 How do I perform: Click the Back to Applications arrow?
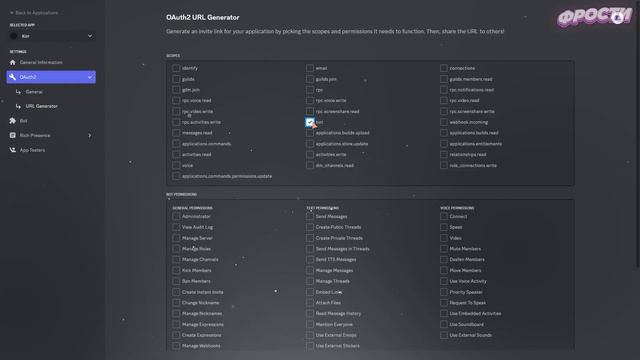pyautogui.click(x=11, y=13)
